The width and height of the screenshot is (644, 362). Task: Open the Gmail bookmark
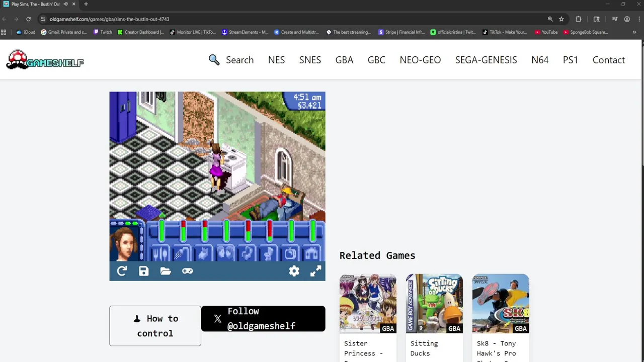[64, 32]
